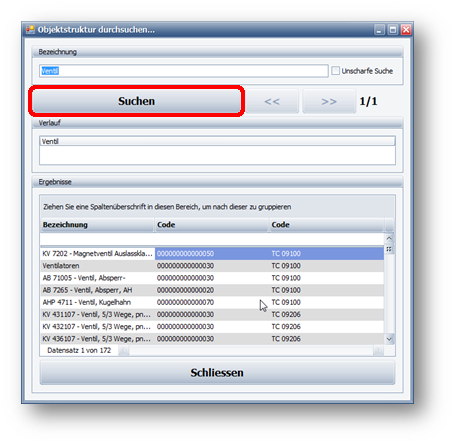Screen dimensions: 456x446
Task: Select row KV 7202 - Magnetventil Auslasskla...
Action: [x=212, y=253]
